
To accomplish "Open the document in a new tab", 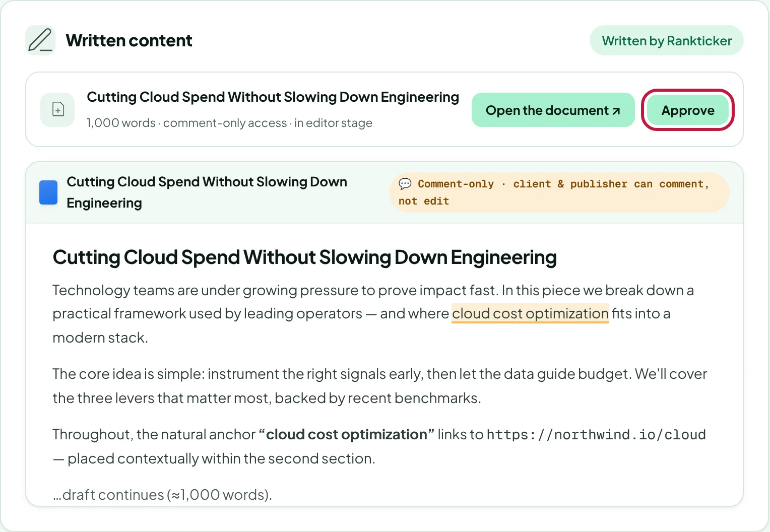I will (553, 110).
